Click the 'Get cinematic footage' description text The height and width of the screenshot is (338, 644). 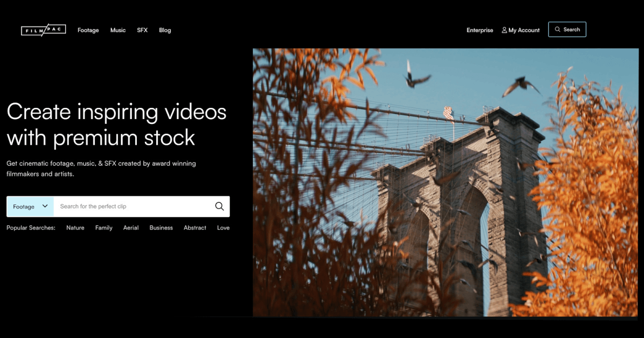pyautogui.click(x=101, y=168)
